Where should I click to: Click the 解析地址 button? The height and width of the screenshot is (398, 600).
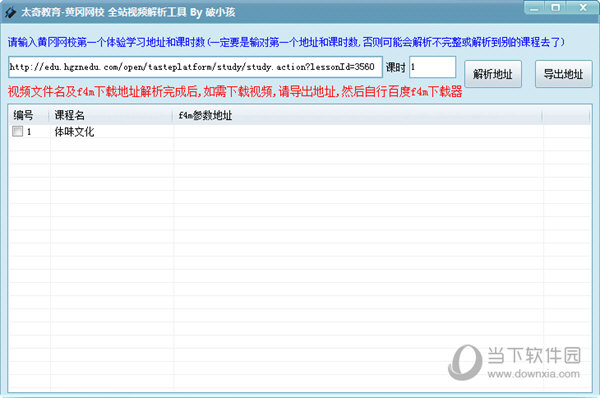pyautogui.click(x=493, y=74)
